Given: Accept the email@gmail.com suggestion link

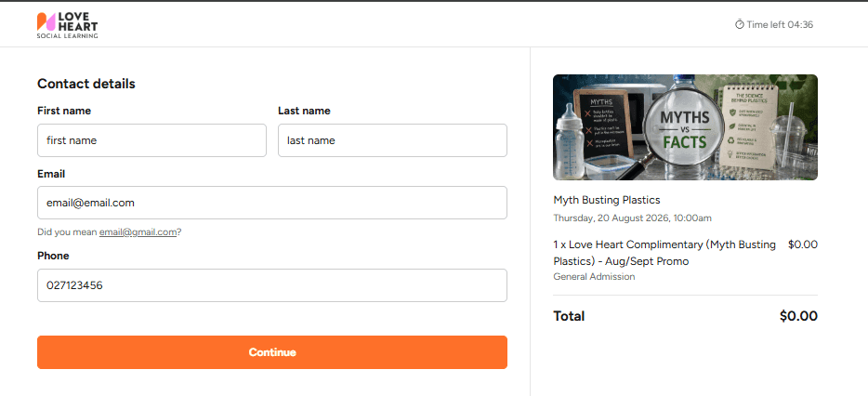Looking at the screenshot, I should pos(138,232).
